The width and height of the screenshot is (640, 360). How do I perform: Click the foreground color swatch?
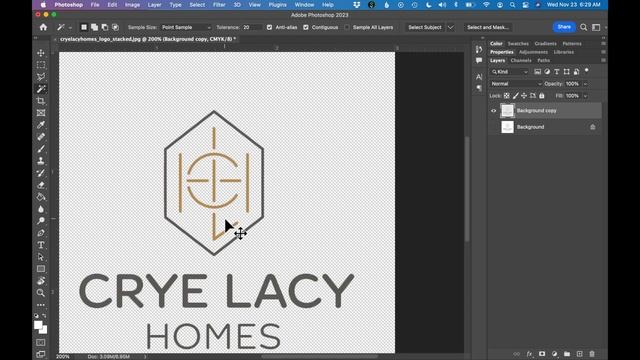click(38, 325)
